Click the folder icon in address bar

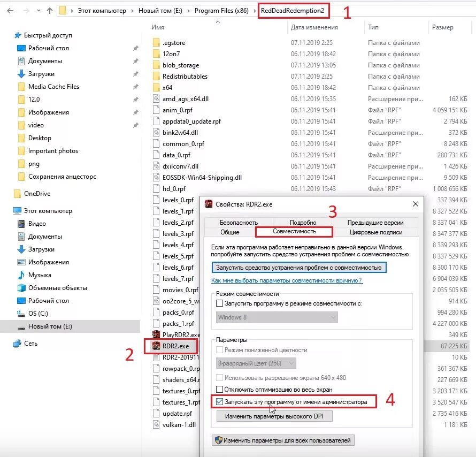pos(63,11)
